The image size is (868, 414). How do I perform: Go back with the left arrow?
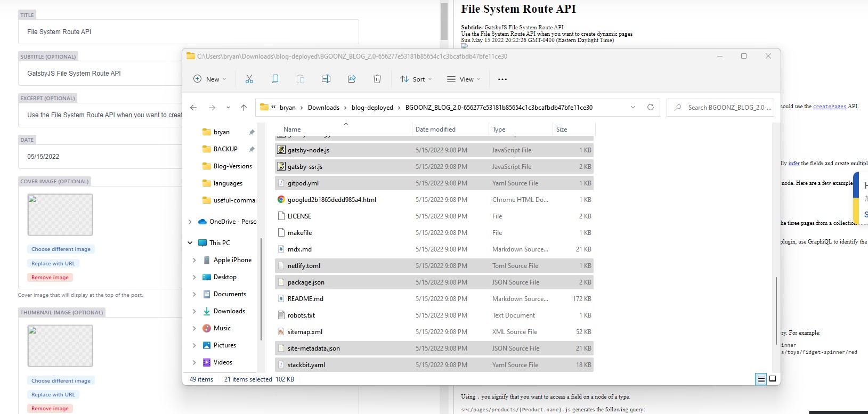pyautogui.click(x=193, y=108)
